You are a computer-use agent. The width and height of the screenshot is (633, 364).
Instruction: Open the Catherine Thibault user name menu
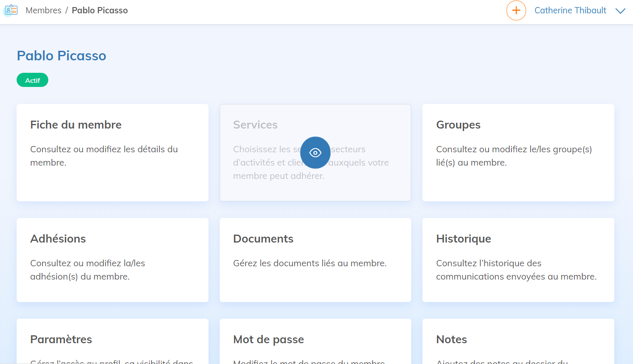click(x=570, y=10)
